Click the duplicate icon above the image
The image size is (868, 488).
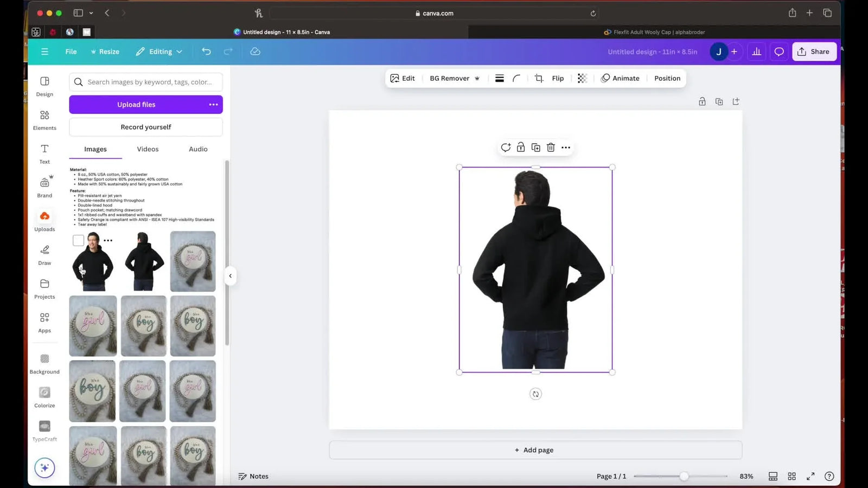[535, 147]
